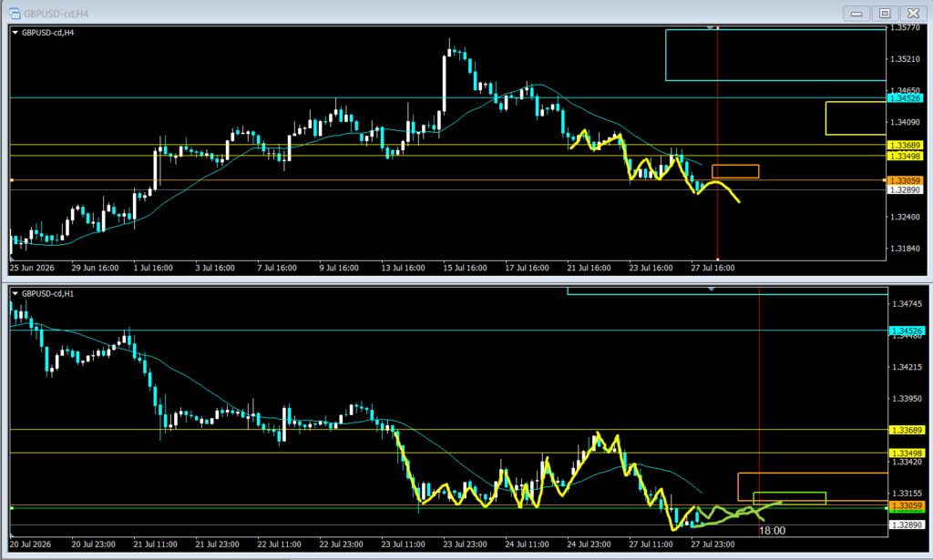
Task: Click the 1.32890 bid price label in H4 chart
Action: 905,189
